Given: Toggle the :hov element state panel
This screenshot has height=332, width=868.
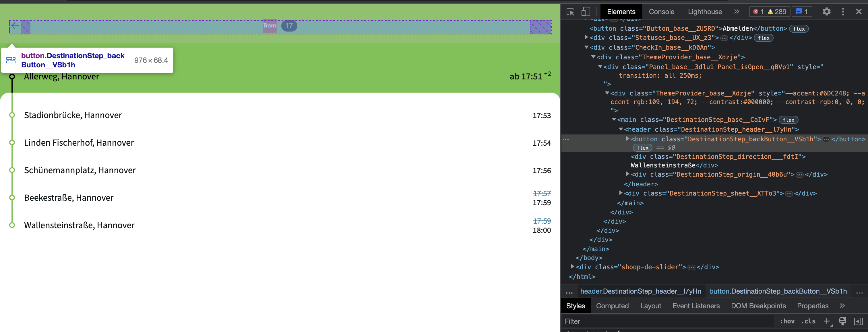Looking at the screenshot, I should tap(787, 321).
